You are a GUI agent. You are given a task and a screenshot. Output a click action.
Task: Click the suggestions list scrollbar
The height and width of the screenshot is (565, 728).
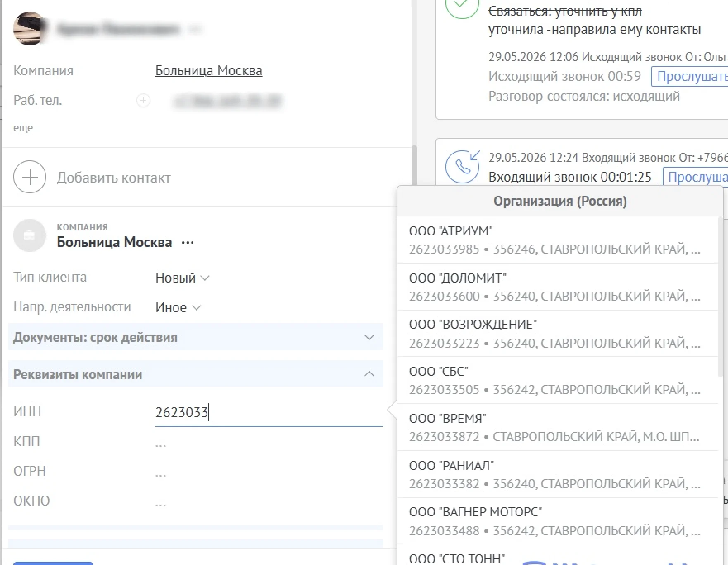[721, 297]
